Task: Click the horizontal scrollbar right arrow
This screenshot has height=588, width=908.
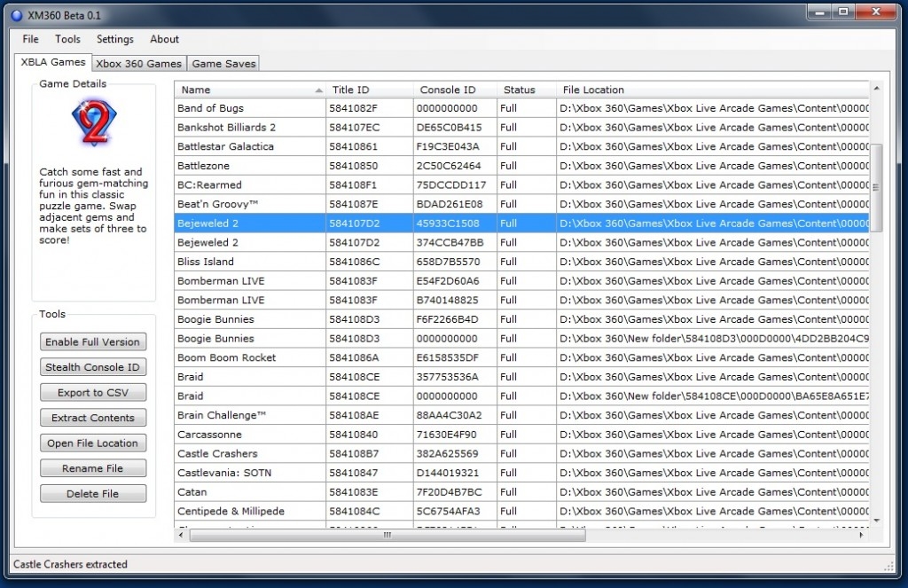Action: 862,535
